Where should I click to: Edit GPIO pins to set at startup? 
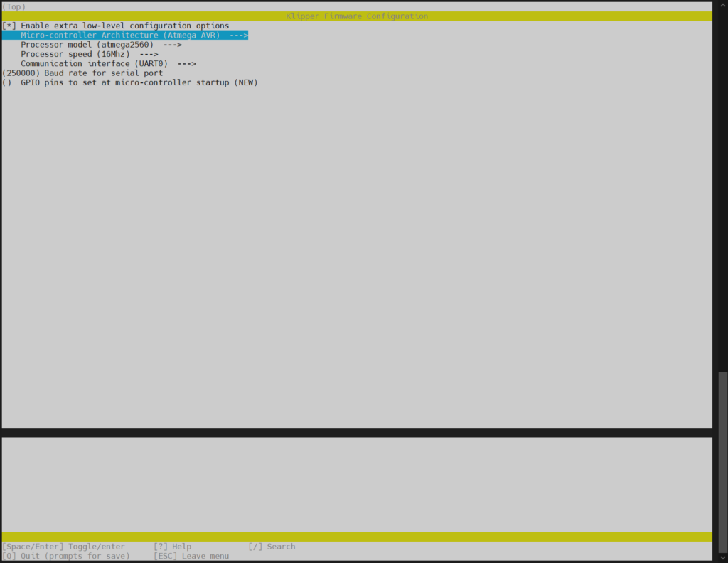coord(130,82)
